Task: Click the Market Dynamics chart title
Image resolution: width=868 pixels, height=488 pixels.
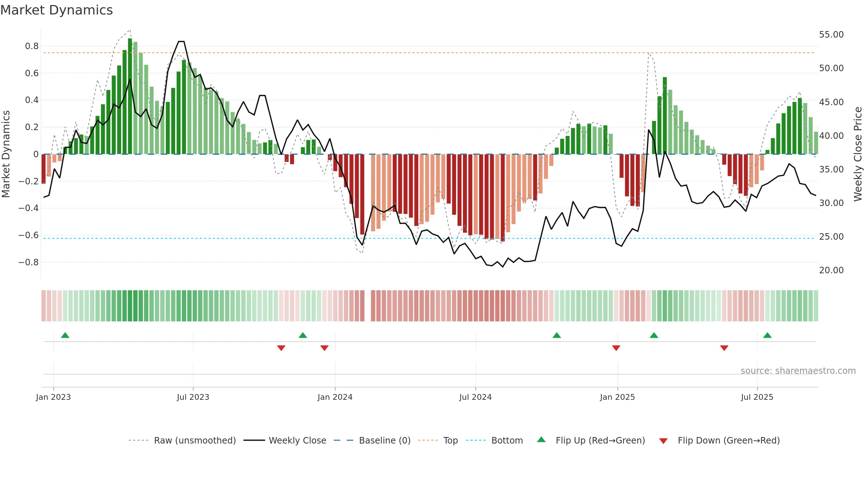Action: [56, 10]
